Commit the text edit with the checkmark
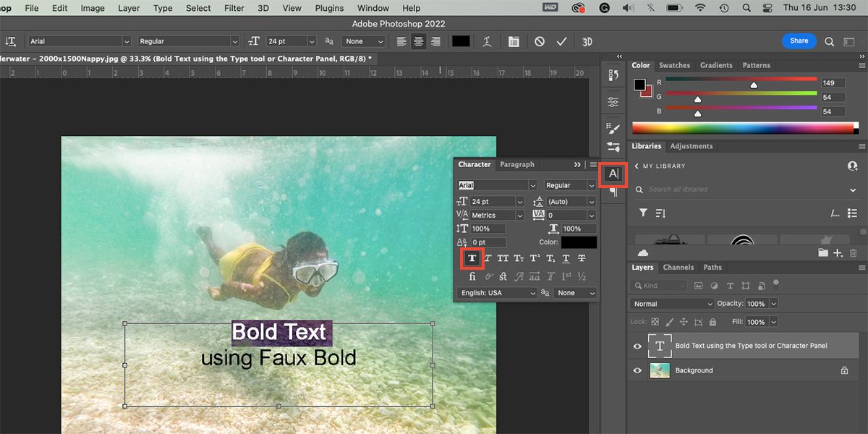This screenshot has height=434, width=868. point(561,42)
